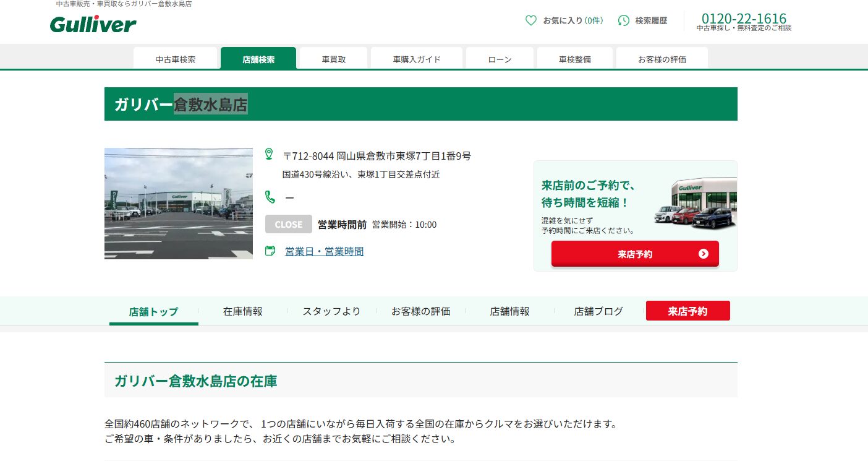Open the 店舗ブログ tab
Screen dimensions: 868x461
pyautogui.click(x=598, y=311)
